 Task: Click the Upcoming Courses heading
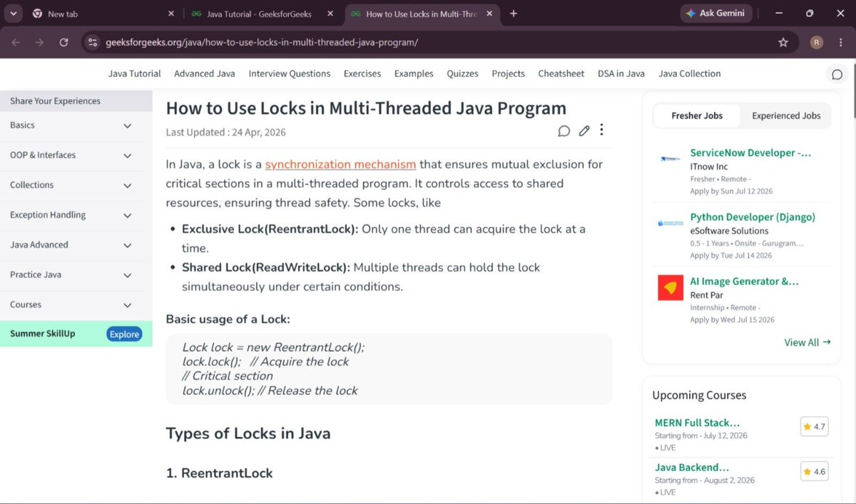[x=699, y=395]
